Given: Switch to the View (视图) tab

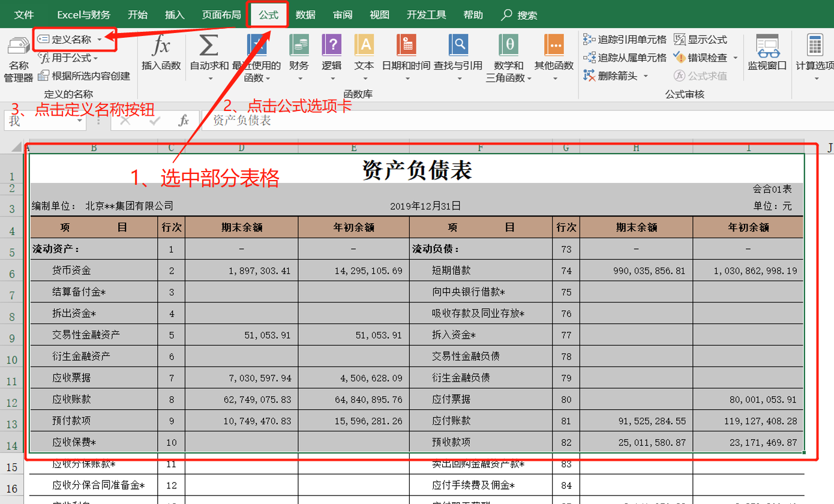Looking at the screenshot, I should pos(379,15).
